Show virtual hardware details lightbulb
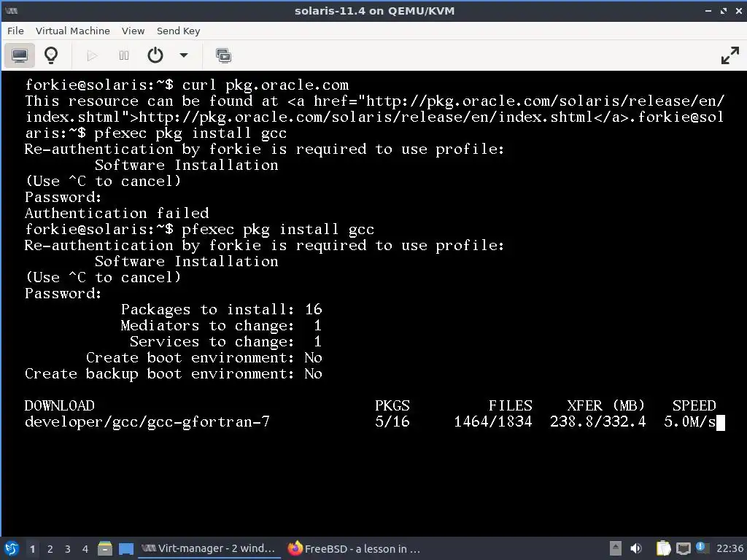The height and width of the screenshot is (560, 747). point(51,55)
